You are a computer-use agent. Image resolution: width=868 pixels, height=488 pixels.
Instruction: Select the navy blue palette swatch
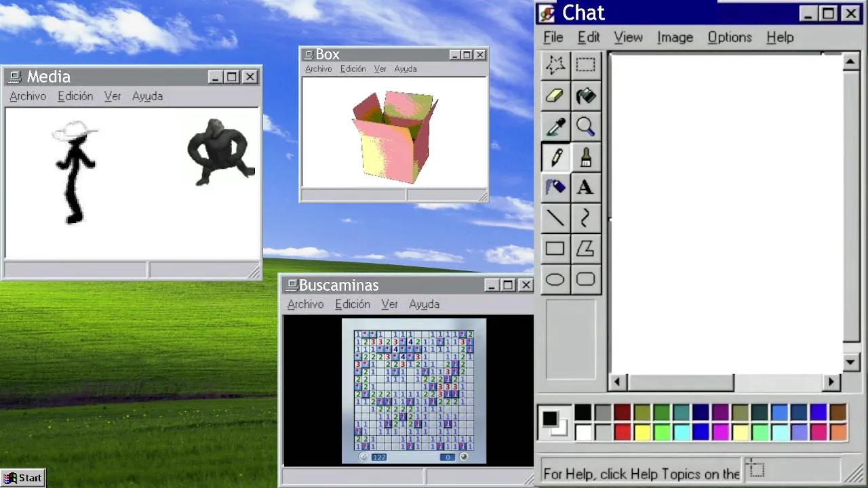[701, 413]
